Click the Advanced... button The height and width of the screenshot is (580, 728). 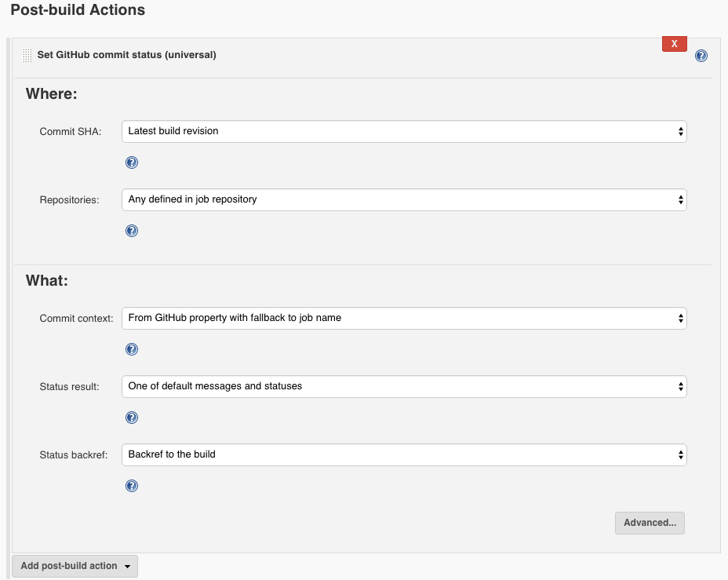(650, 523)
